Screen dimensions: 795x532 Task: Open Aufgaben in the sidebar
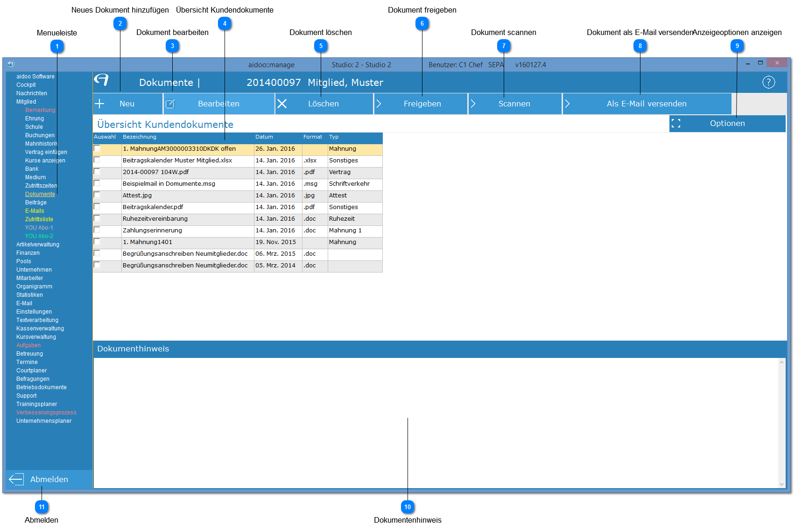(x=28, y=345)
